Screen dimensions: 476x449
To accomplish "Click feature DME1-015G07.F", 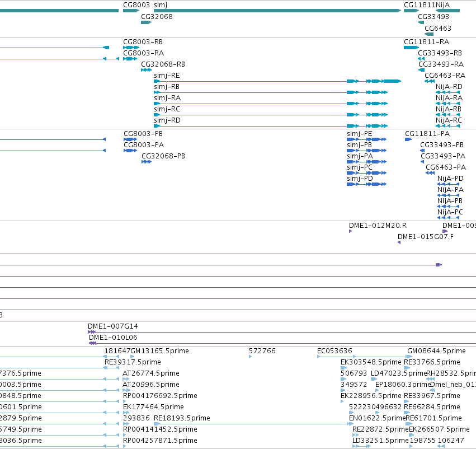I will (x=425, y=237).
